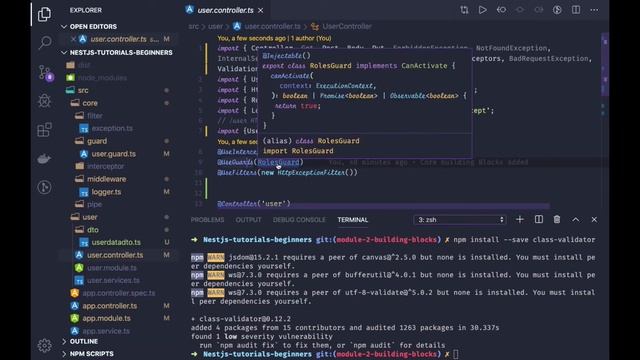640x360 pixels.
Task: Click the Run play icon in editor toolbar
Action: [482, 10]
